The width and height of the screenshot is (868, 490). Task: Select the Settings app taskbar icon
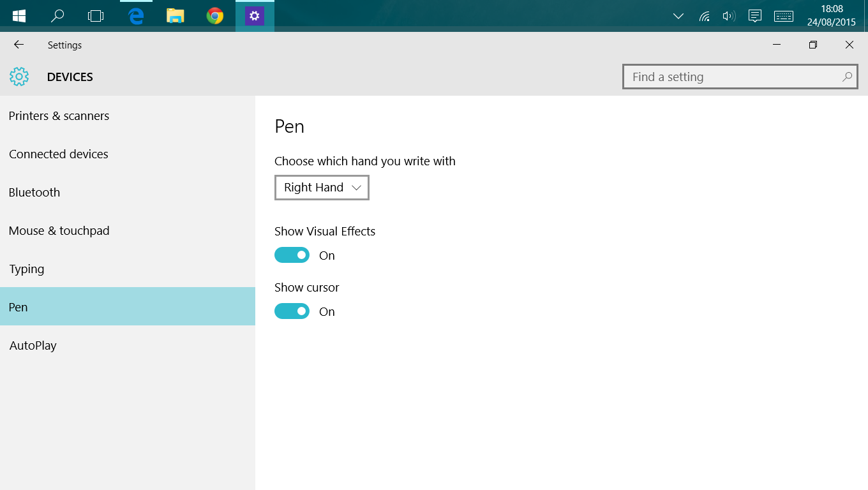255,16
